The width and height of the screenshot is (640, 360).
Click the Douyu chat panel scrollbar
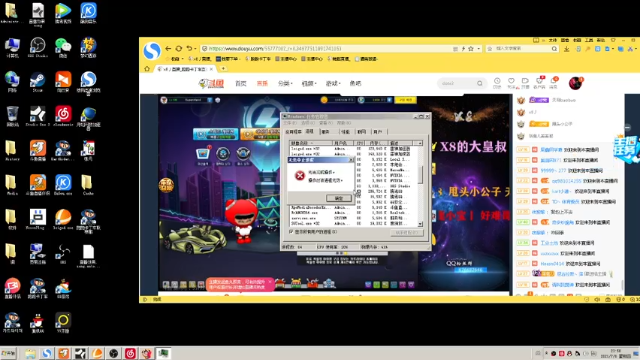coord(622,284)
